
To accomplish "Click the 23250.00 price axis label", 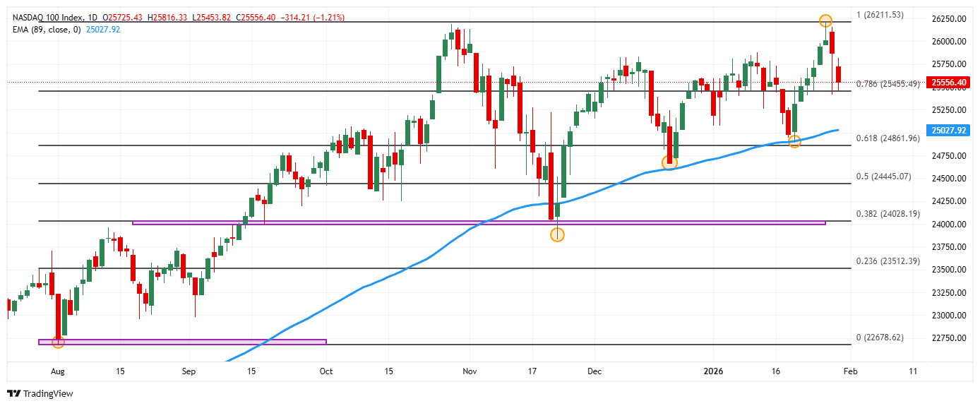I will (x=950, y=292).
